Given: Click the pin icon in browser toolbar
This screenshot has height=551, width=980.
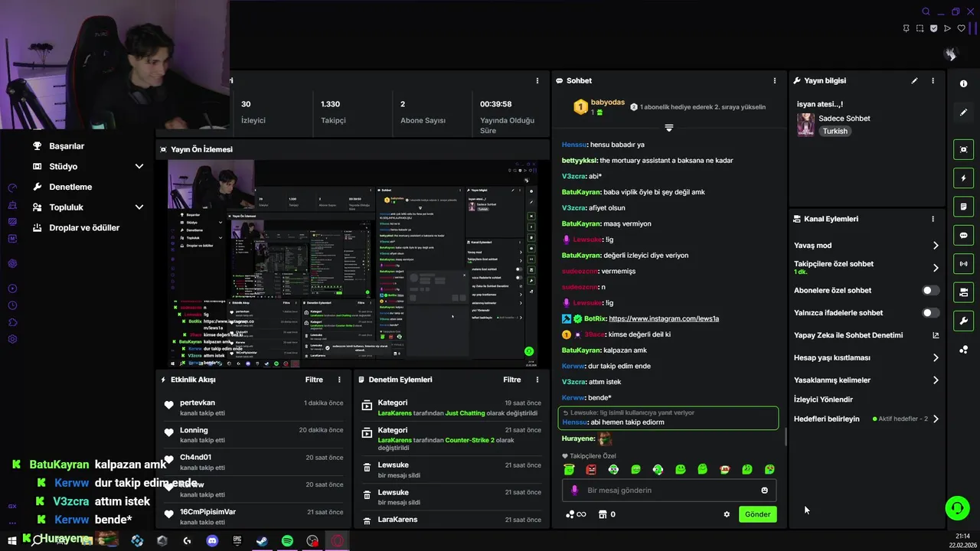Looking at the screenshot, I should pos(906,28).
